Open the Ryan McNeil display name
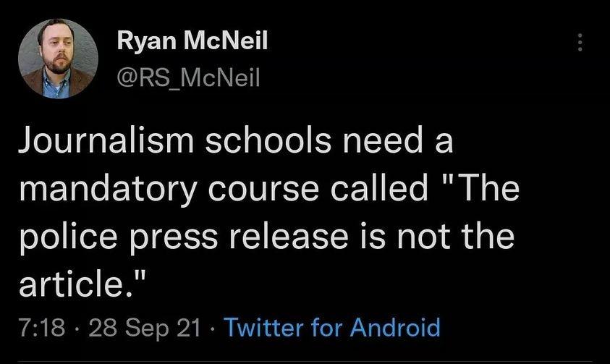This screenshot has height=364, width=610. 192,43
